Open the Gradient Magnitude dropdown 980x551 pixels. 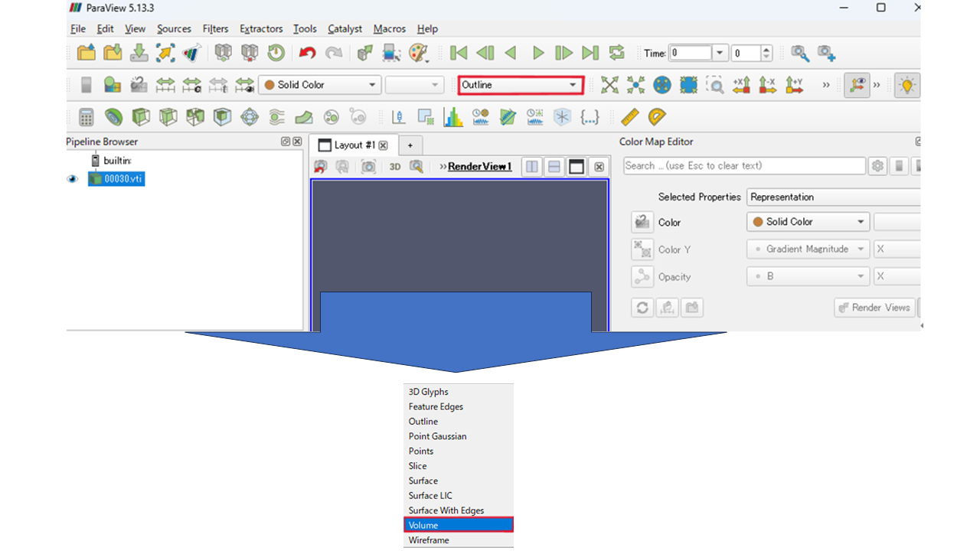808,249
